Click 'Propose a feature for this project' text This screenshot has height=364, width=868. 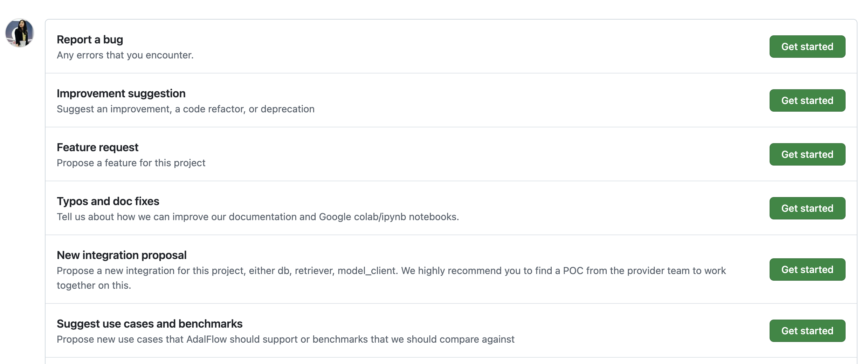(131, 163)
